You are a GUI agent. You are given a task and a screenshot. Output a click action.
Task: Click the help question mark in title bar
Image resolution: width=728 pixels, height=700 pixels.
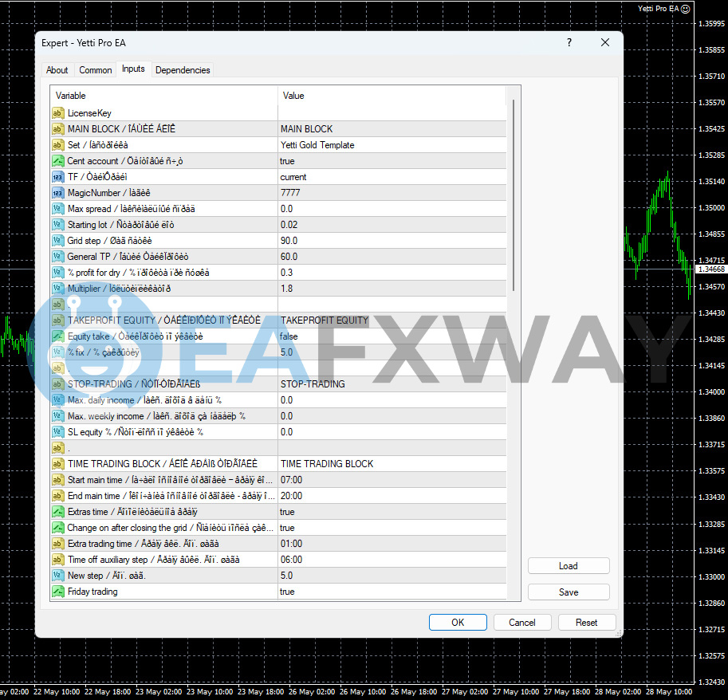569,43
